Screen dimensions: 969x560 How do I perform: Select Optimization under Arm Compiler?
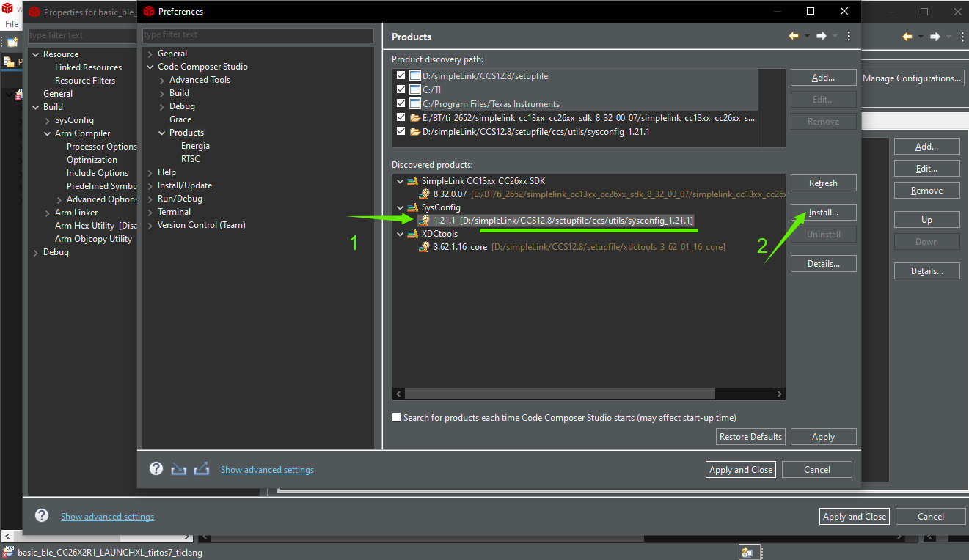point(92,160)
